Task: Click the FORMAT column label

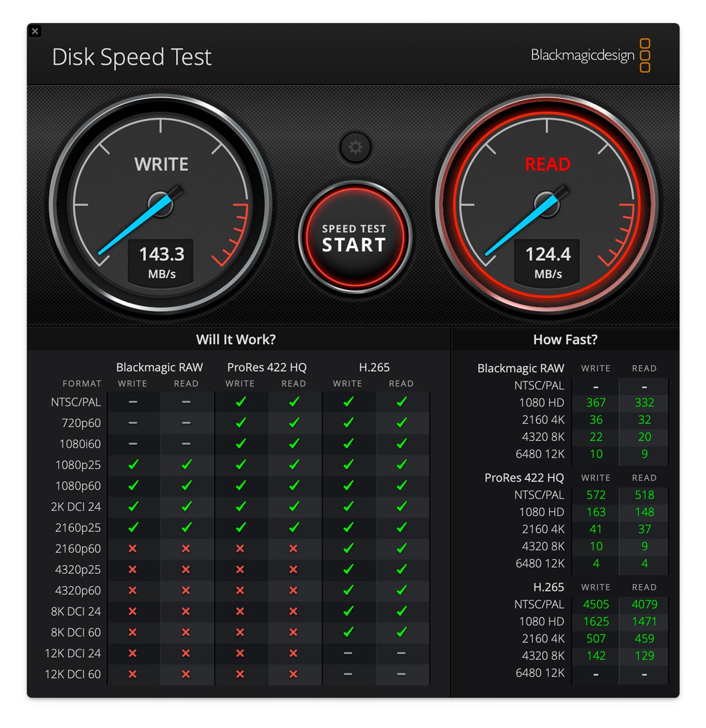Action: click(x=82, y=384)
